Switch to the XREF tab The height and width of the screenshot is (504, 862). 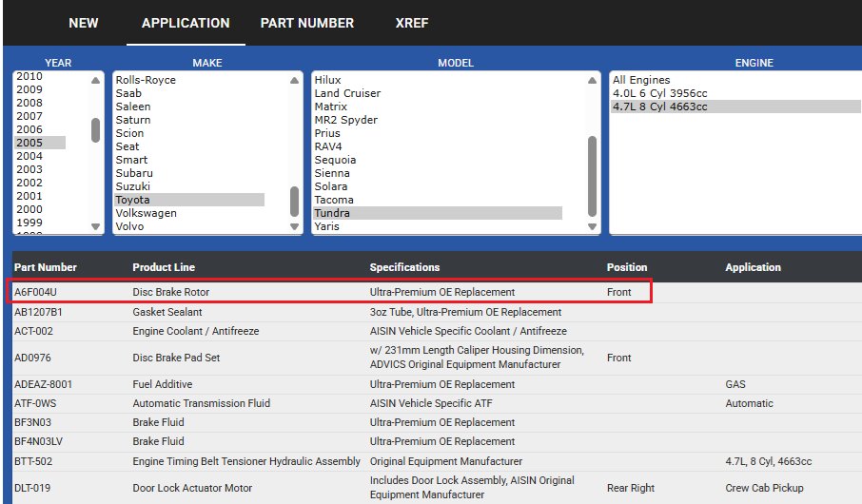tap(412, 23)
